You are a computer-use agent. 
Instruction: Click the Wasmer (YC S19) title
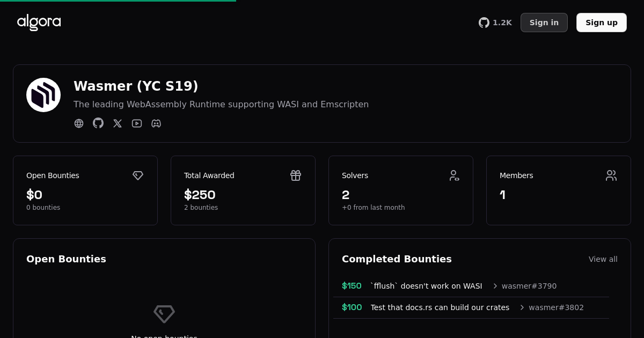point(136,86)
